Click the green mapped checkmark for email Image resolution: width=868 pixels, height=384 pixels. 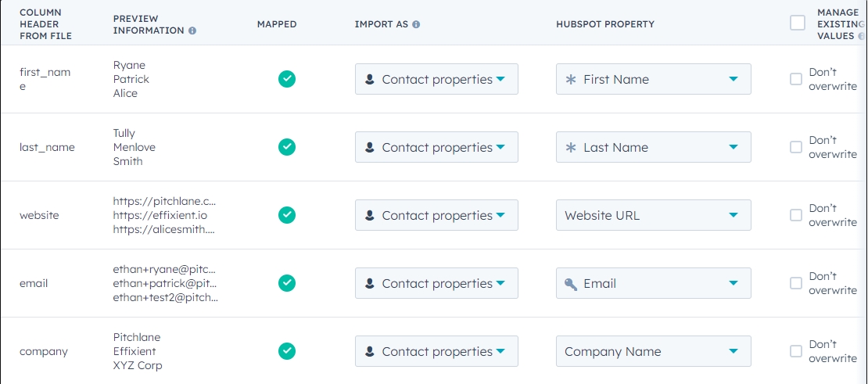click(x=287, y=283)
